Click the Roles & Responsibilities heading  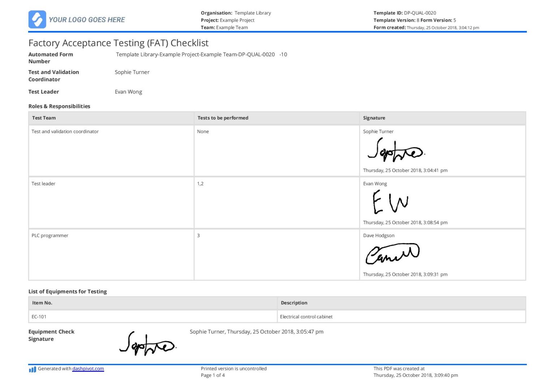[59, 106]
